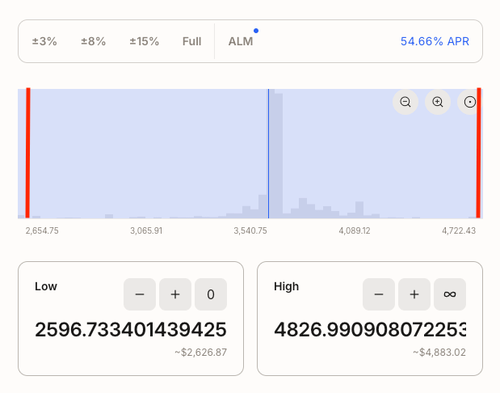
Task: Set Low price to zero
Action: pyautogui.click(x=211, y=294)
